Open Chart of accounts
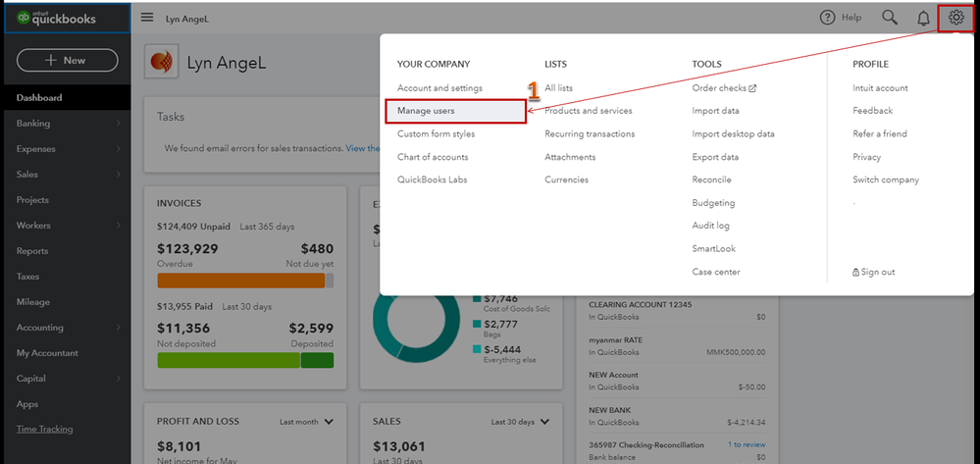Viewport: 980px width, 464px height. tap(433, 157)
